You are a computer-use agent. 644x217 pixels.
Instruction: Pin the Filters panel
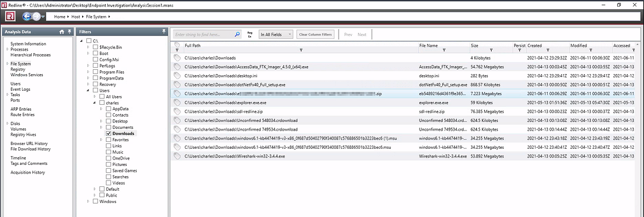pyautogui.click(x=164, y=32)
